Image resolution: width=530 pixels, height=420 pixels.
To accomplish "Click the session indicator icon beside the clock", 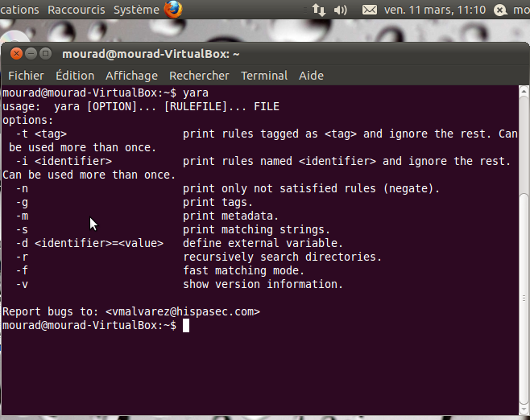I will click(500, 10).
